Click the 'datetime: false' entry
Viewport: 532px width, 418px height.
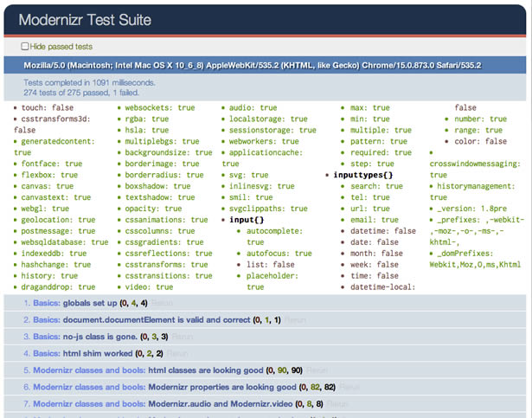tap(383, 231)
